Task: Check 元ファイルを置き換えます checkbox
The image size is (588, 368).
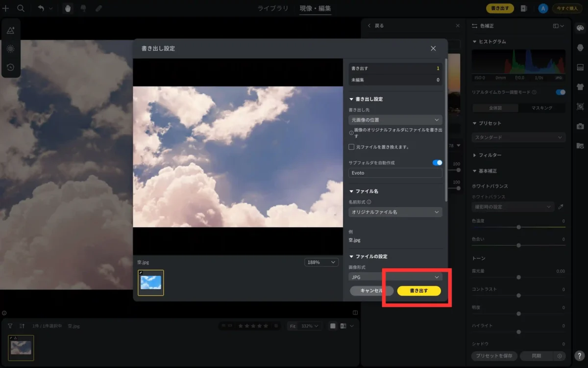Action: [351, 147]
